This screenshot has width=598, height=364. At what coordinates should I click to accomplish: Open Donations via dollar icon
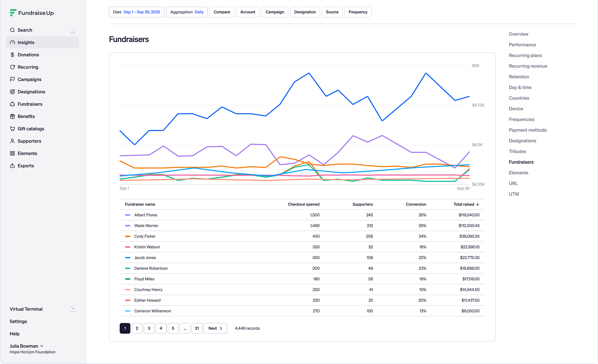click(x=12, y=55)
